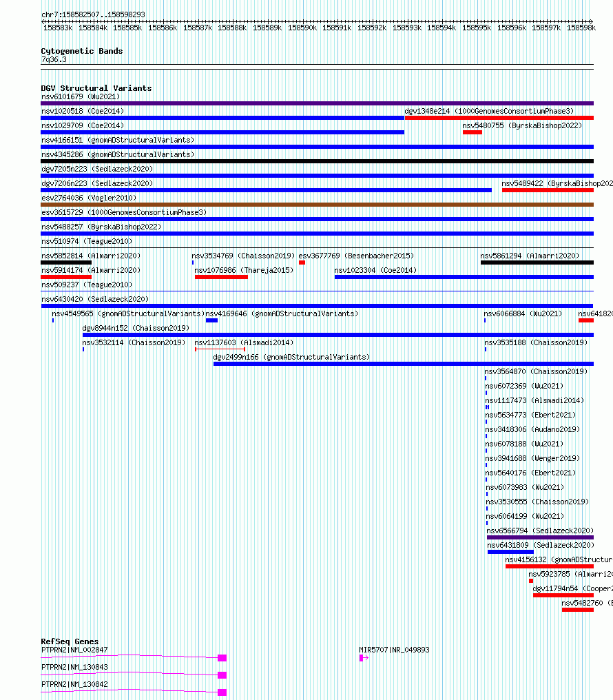Select the 158595k ruler position label
613x700 pixels.
(477, 28)
